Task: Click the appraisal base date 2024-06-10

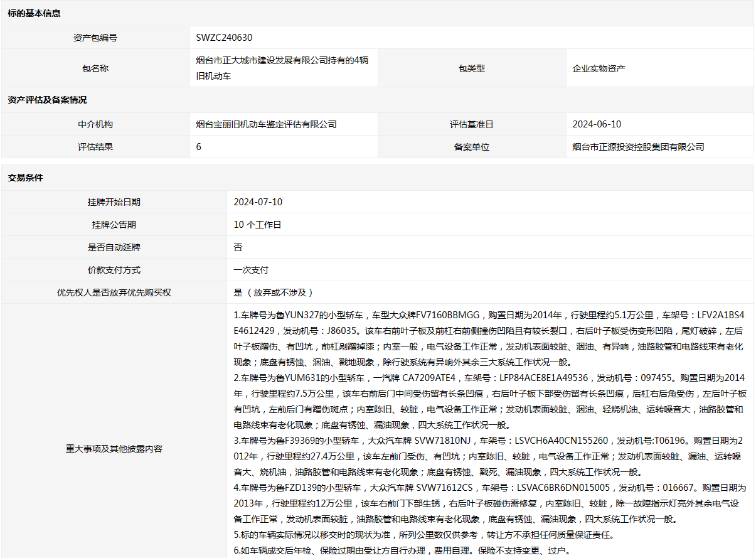Action: (x=597, y=124)
